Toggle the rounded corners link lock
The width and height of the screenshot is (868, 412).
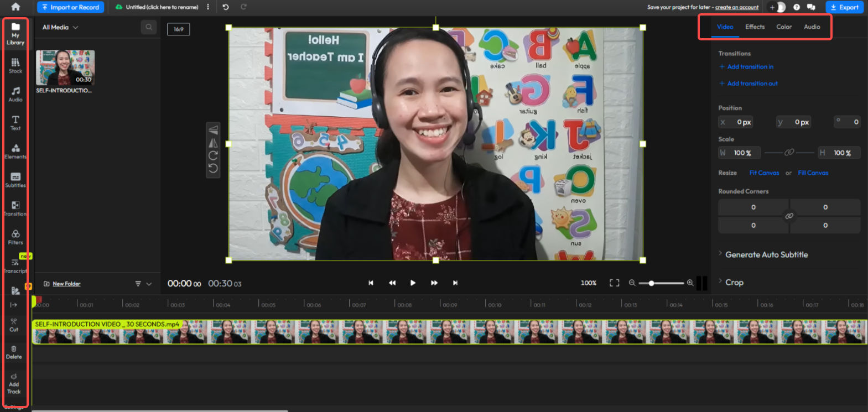click(789, 216)
